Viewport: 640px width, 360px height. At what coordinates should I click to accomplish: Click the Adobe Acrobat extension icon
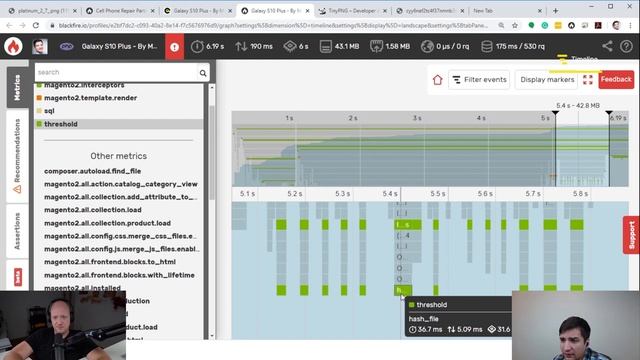[x=598, y=25]
